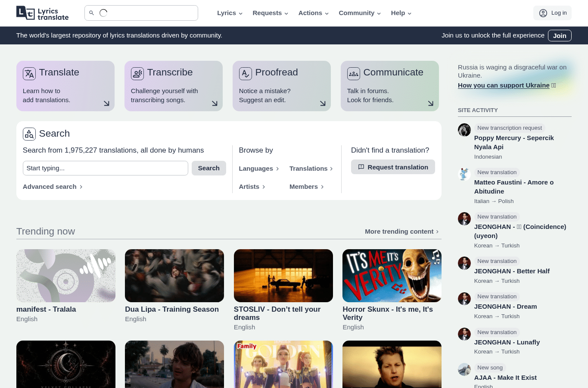The image size is (588, 388).
Task: Click the Log in button
Action: 552,13
